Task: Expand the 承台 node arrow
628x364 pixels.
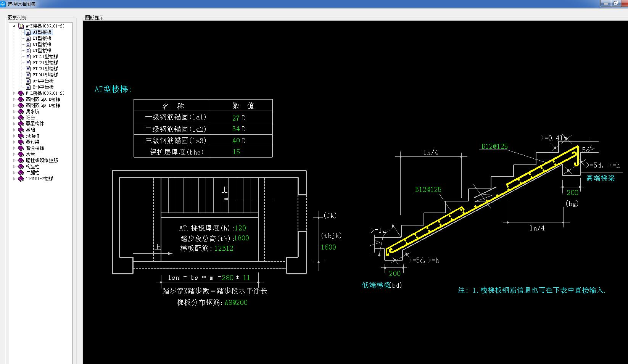Action: point(14,154)
